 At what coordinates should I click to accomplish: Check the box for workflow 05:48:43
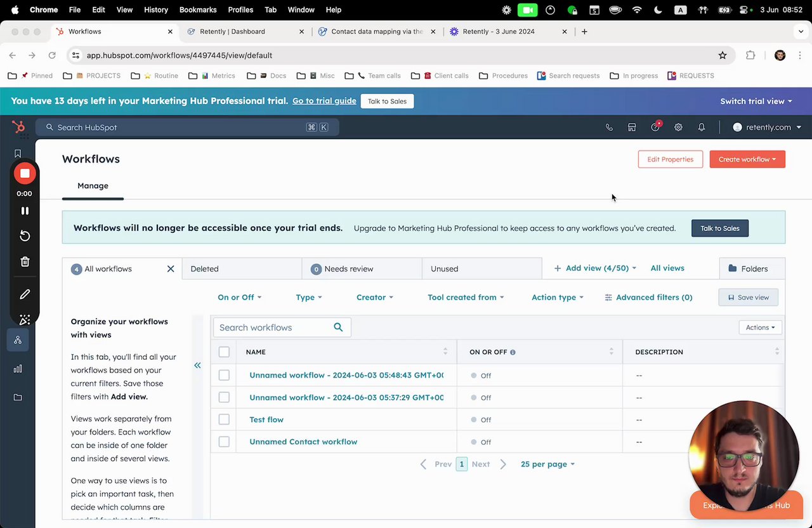pos(224,375)
